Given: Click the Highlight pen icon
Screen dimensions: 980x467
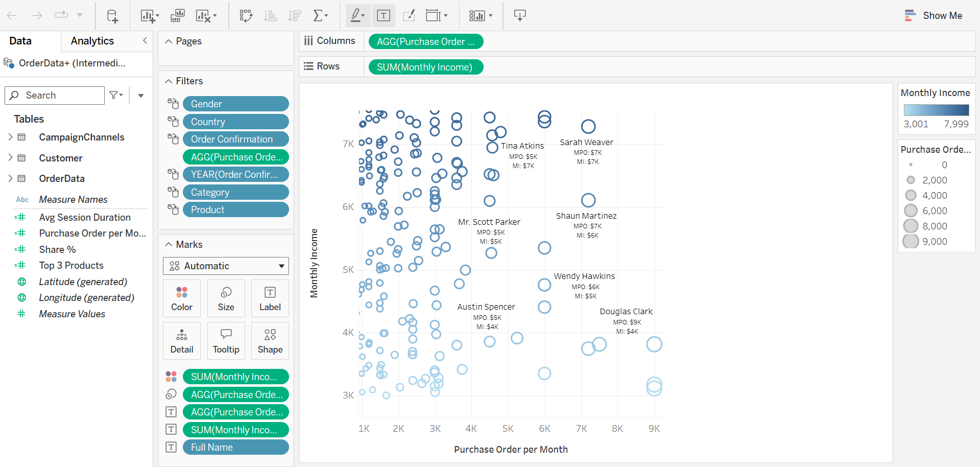Looking at the screenshot, I should 357,15.
